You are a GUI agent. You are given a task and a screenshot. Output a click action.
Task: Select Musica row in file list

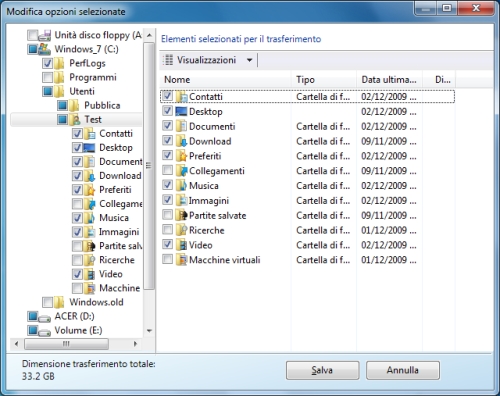pyautogui.click(x=307, y=186)
